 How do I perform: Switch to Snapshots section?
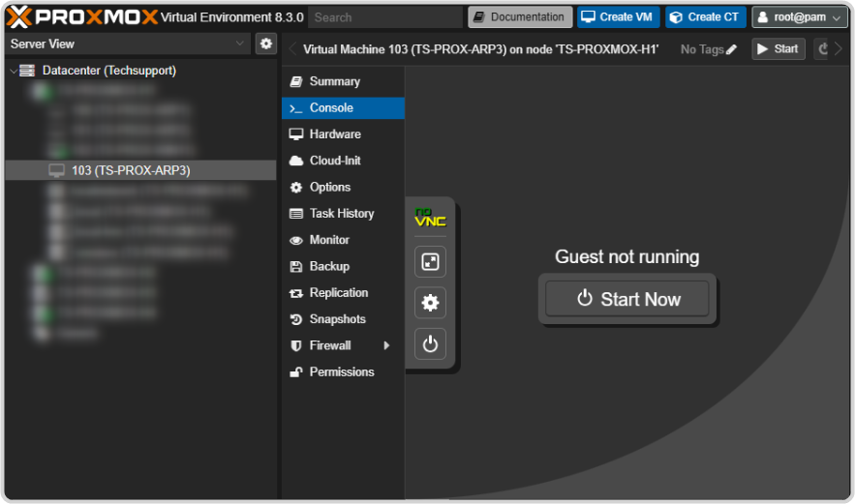pyautogui.click(x=337, y=319)
